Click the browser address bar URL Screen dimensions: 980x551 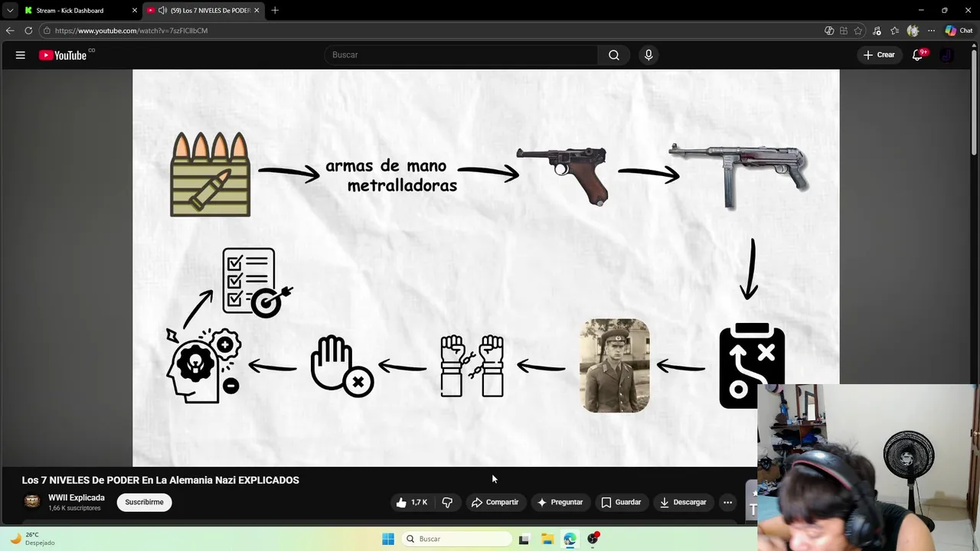tap(131, 31)
